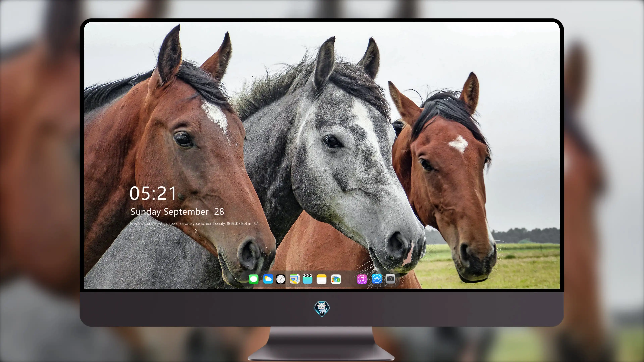
Task: Click the dragon logo on monitor chin
Action: point(322,309)
